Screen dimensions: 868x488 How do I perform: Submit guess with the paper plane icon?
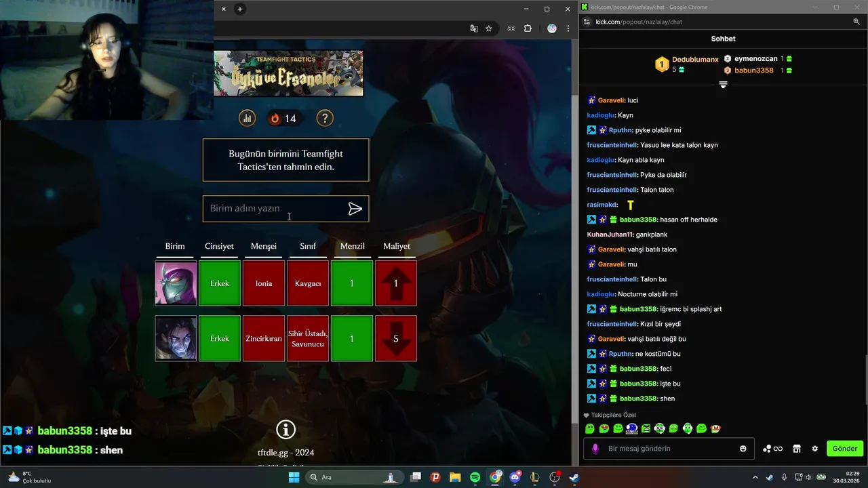(355, 209)
